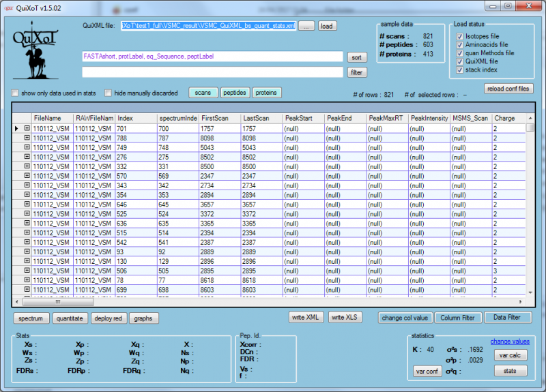The image size is (546, 392).
Task: Click the deploy red button
Action: tap(109, 318)
